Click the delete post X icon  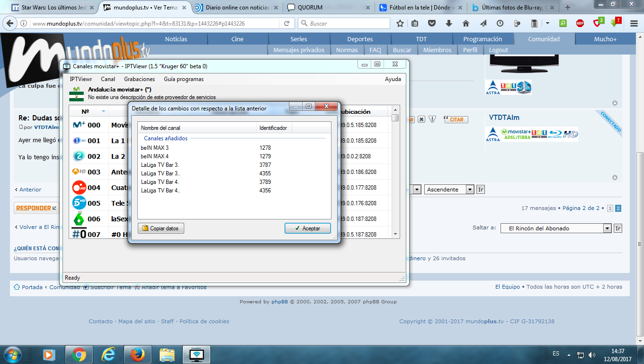point(421,119)
